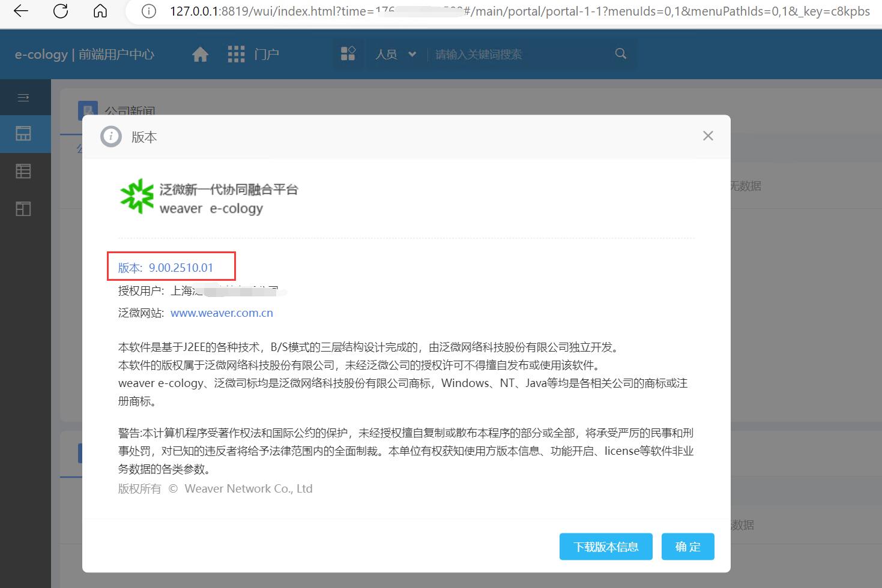Close the 版本 dialog with X
The height and width of the screenshot is (588, 882).
[x=708, y=136]
